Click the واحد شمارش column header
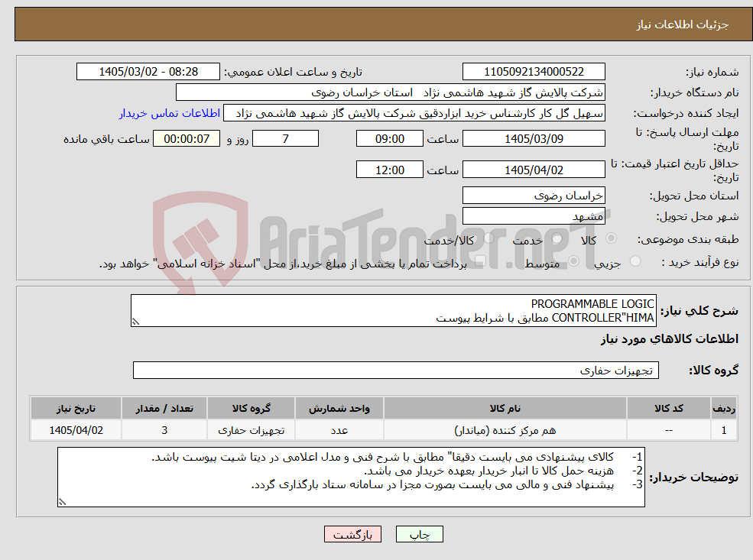 tap(339, 409)
